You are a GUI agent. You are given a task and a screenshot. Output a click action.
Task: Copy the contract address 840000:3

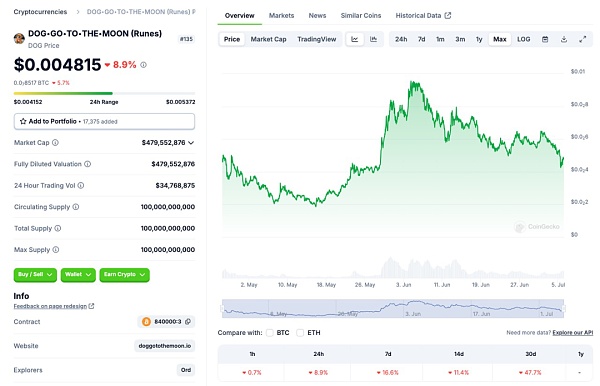click(x=188, y=322)
